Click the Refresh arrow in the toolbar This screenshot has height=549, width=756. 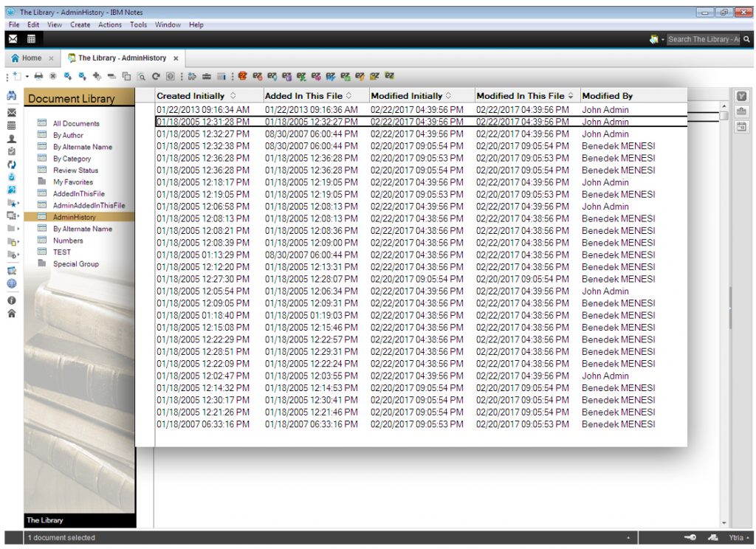click(x=156, y=76)
